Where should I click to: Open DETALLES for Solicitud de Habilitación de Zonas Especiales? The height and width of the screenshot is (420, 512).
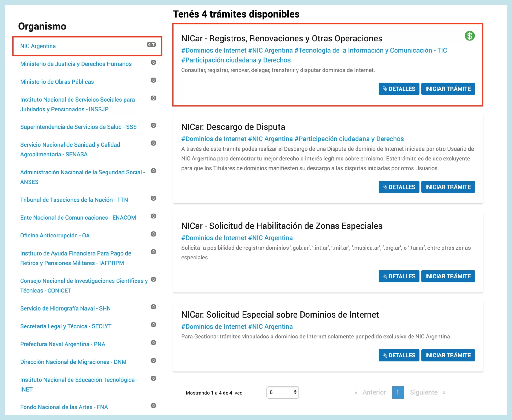coord(399,276)
